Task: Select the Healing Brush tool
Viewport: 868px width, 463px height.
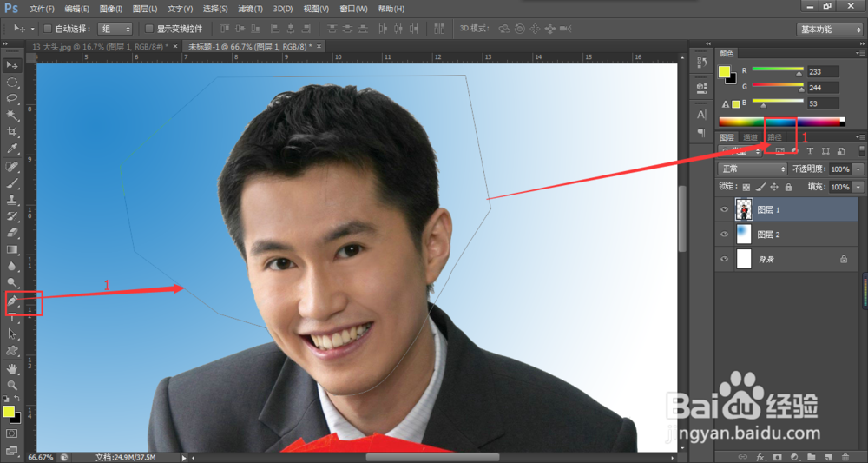Action: click(12, 166)
